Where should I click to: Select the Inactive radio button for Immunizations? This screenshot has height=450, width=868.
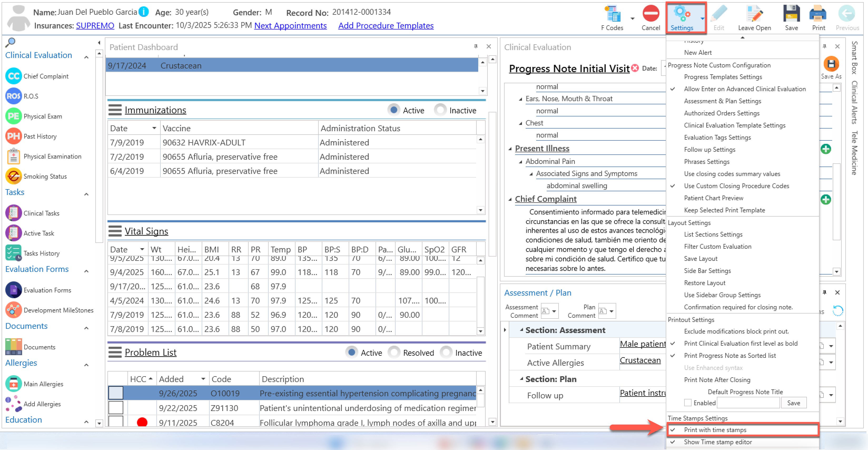tap(440, 110)
